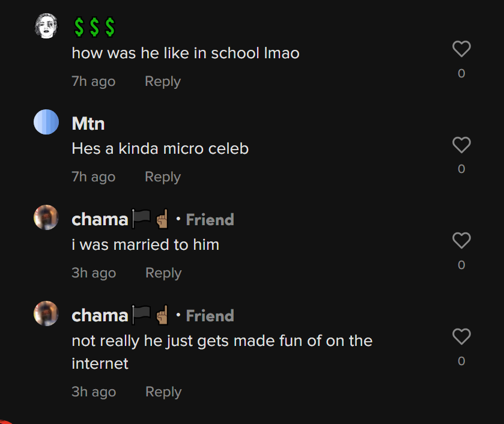Like the 'i was married to him' comment

tap(461, 241)
